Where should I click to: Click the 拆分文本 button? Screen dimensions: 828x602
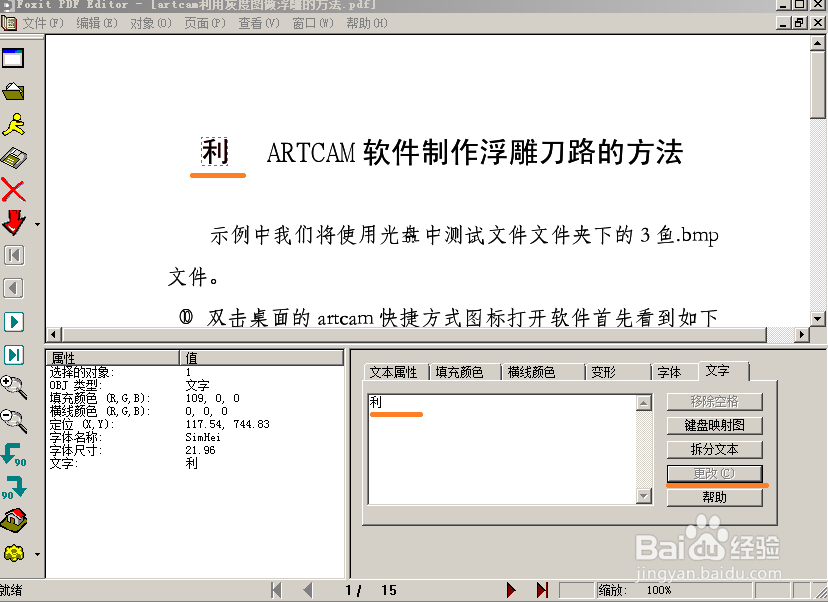click(714, 449)
